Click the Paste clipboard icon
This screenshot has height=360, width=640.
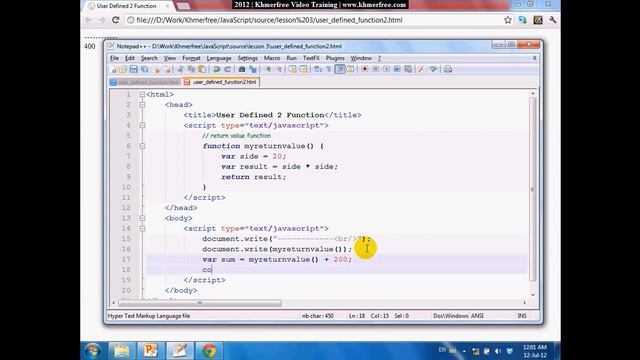pyautogui.click(x=202, y=69)
